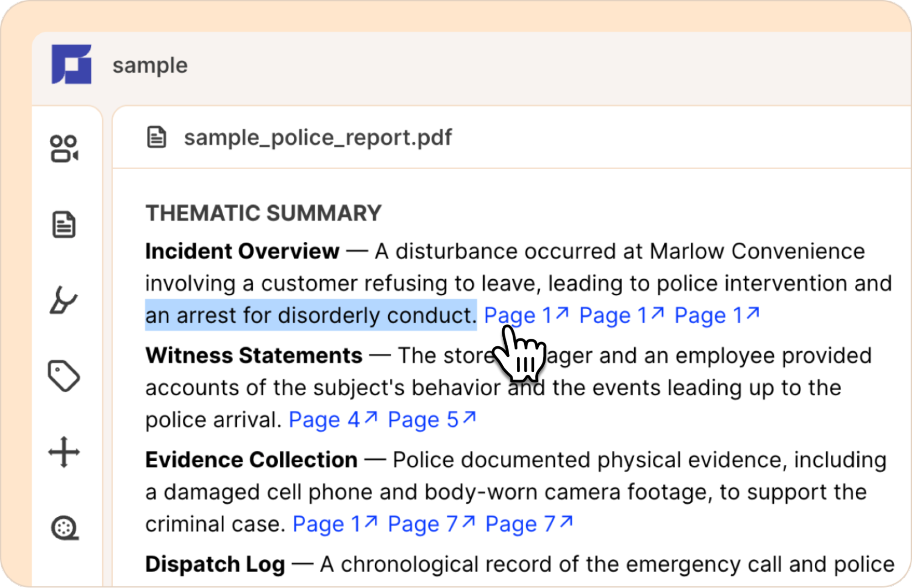Click the Dispatch Log heading
Screen dimensions: 912x588
tap(215, 564)
